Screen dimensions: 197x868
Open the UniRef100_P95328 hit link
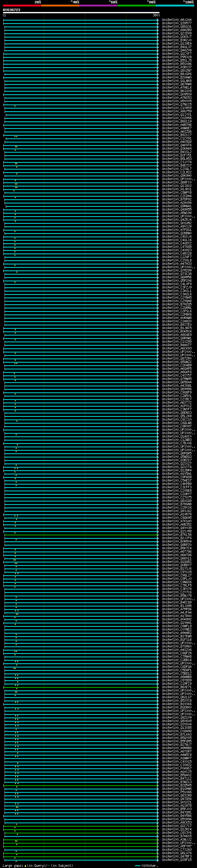[x=177, y=57]
